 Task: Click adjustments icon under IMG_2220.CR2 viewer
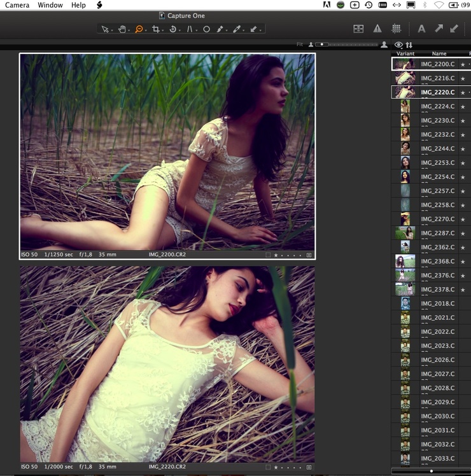tap(309, 467)
